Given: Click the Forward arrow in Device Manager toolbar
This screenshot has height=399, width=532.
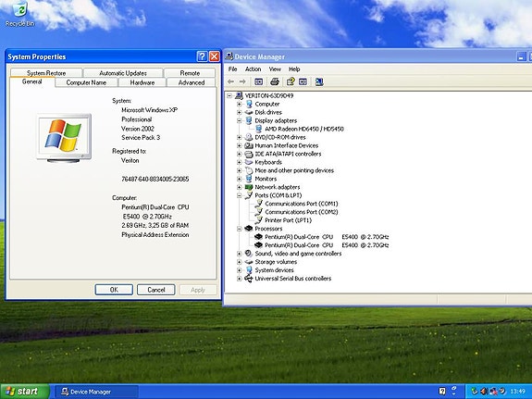Looking at the screenshot, I should [x=242, y=81].
